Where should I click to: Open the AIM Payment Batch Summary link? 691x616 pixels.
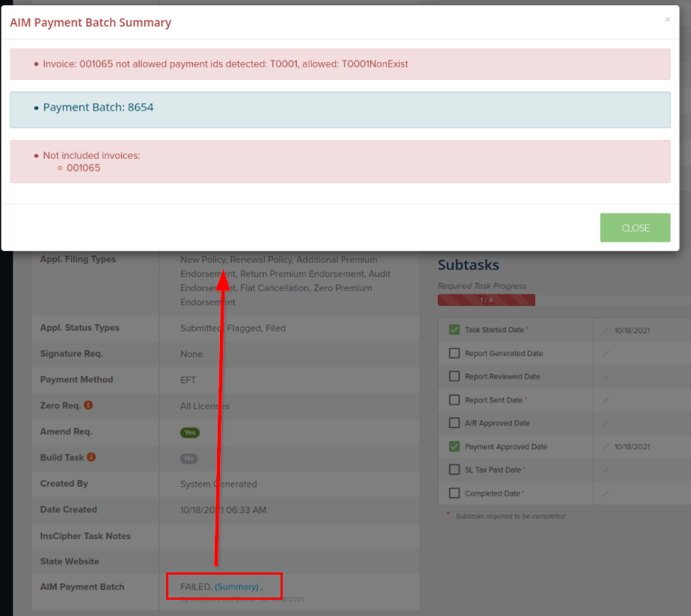(x=236, y=586)
